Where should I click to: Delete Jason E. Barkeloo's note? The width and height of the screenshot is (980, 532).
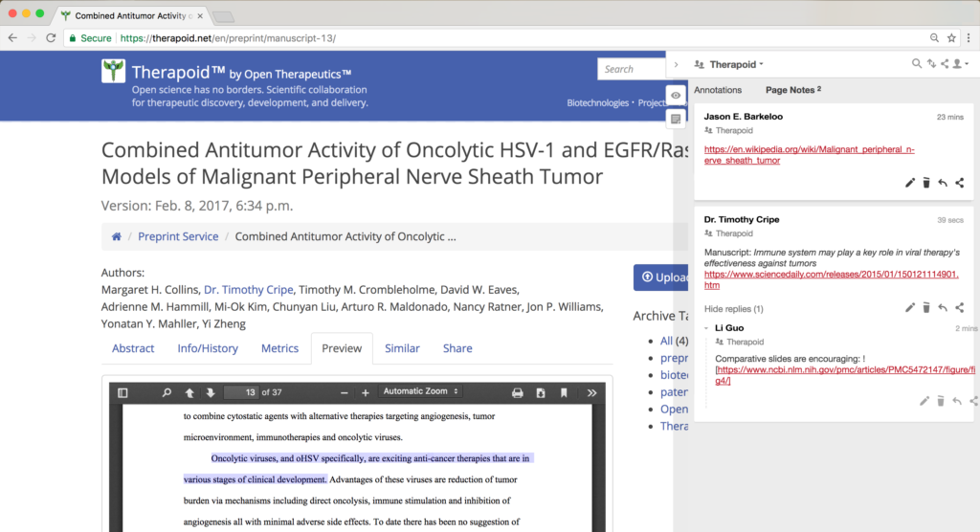click(x=926, y=183)
